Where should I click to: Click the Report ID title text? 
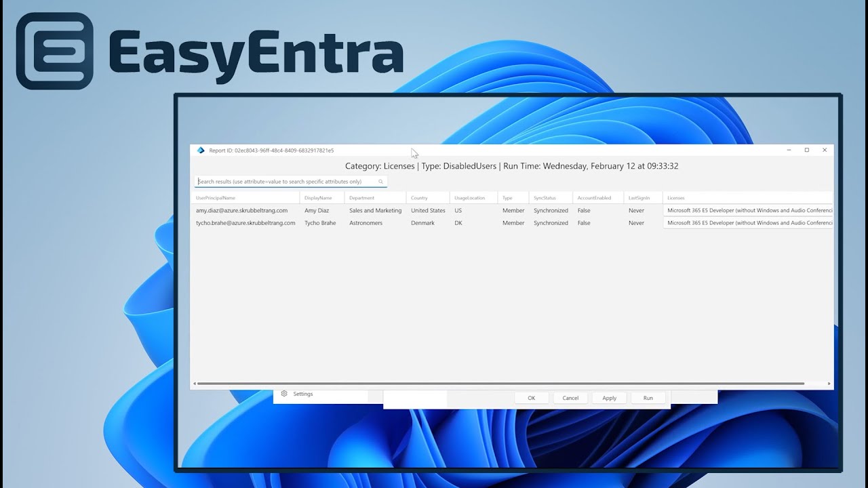[271, 150]
